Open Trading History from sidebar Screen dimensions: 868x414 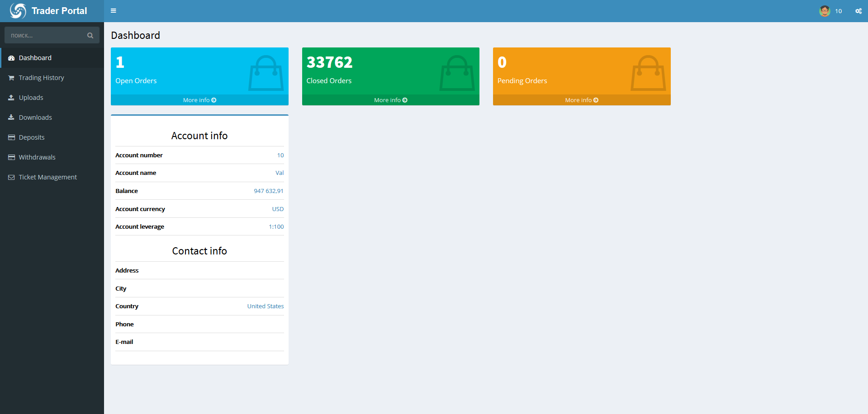tap(41, 78)
